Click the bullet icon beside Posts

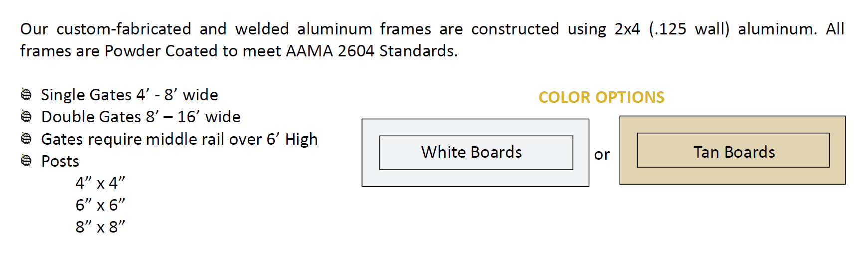click(26, 161)
